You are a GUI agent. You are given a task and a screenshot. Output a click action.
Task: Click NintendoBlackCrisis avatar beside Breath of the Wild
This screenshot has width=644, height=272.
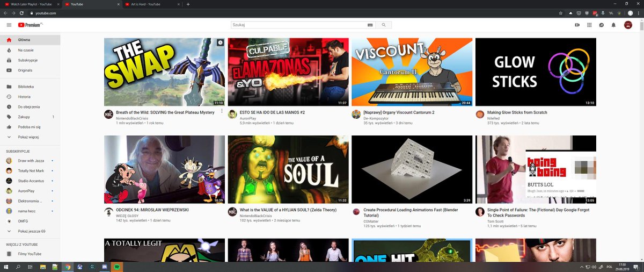pyautogui.click(x=108, y=114)
